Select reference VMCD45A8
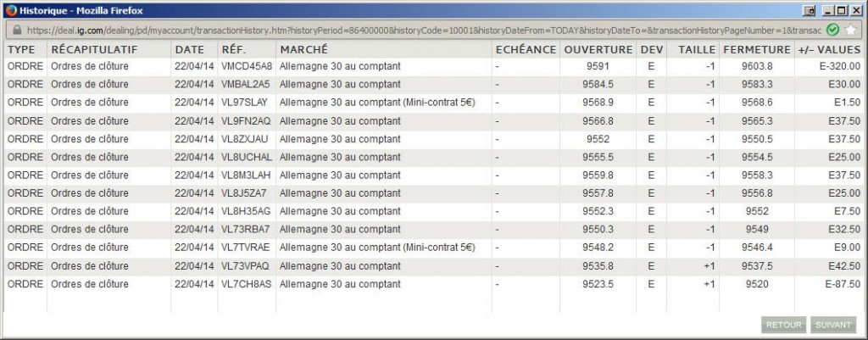This screenshot has height=340, width=868. [247, 66]
